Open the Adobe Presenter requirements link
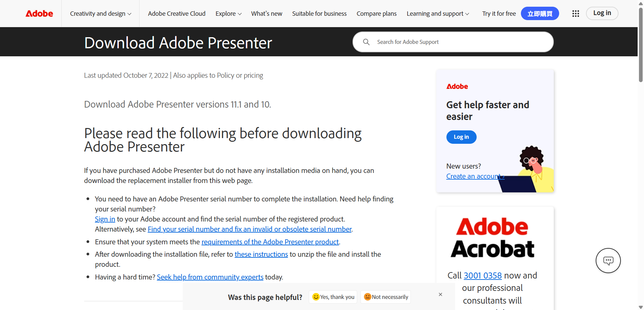Screen dimensions: 644x310 (x=270, y=242)
